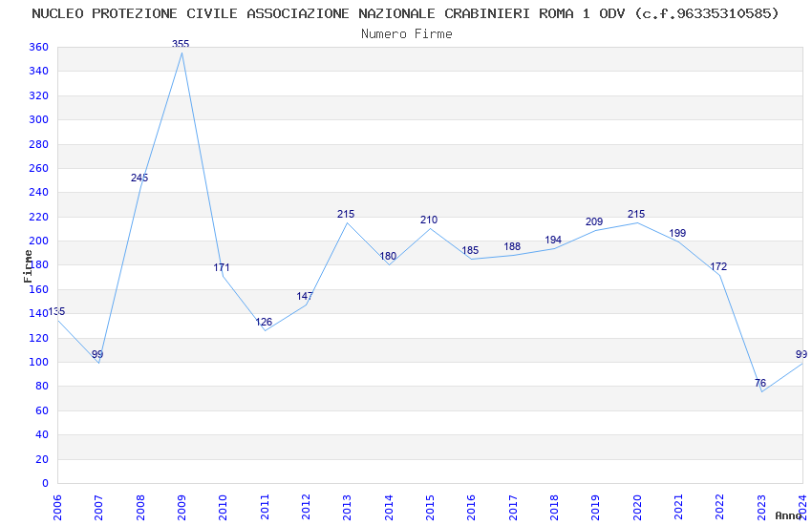Click the data label 194
812x525 pixels.
pyautogui.click(x=553, y=240)
